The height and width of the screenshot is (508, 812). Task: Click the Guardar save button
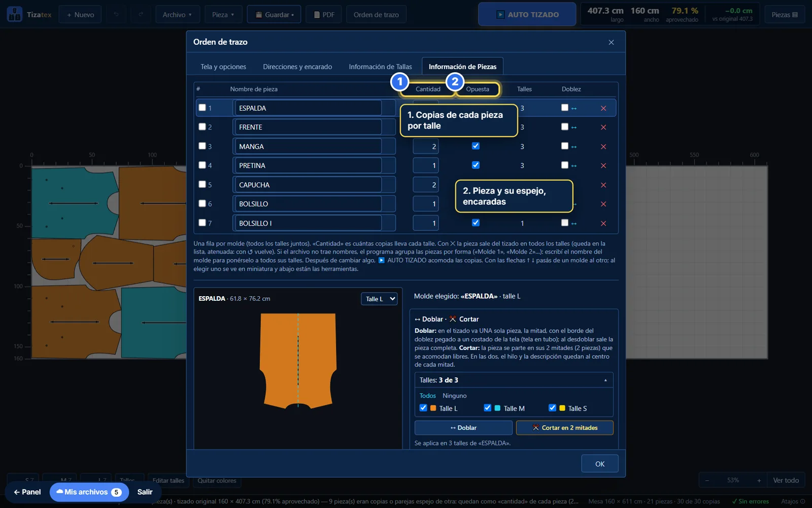(x=274, y=15)
